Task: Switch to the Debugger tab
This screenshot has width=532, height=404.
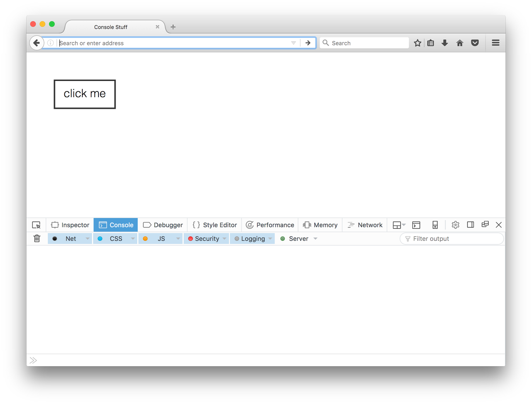Action: (163, 225)
